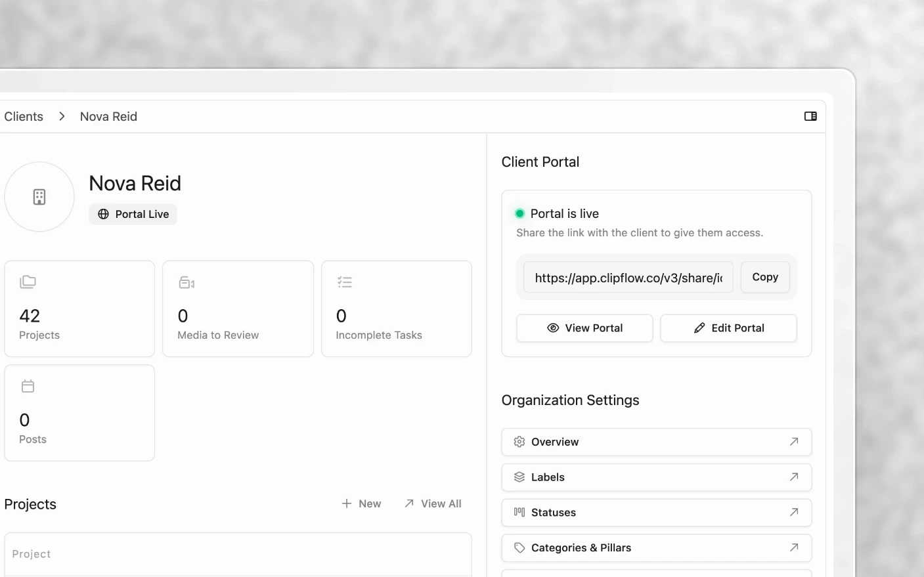This screenshot has width=924, height=577.
Task: Click the Organization Settings heading
Action: (571, 400)
